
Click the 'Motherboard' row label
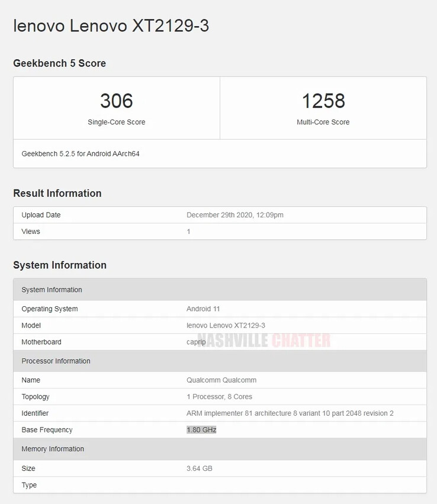41,342
